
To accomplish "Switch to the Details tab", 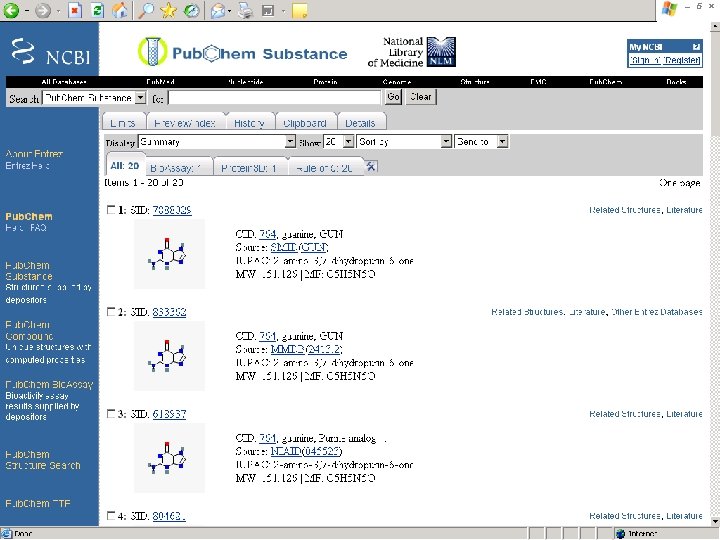I will [x=360, y=123].
